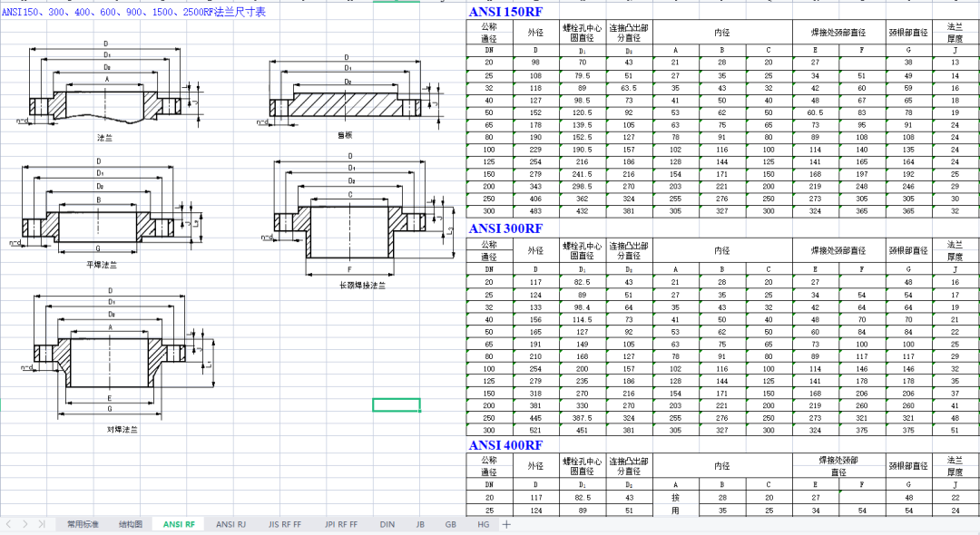Click the 'ANSI 400RF' table heading
The height and width of the screenshot is (535, 980).
tap(505, 445)
